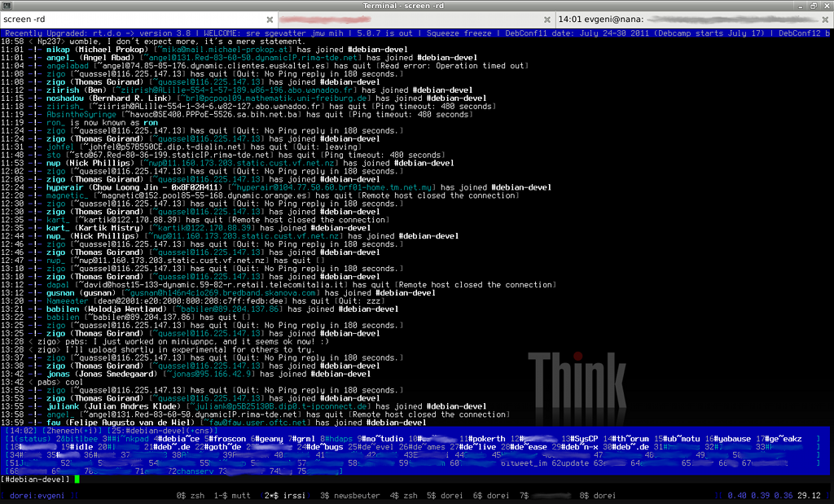This screenshot has height=504, width=834.
Task: Click '22#goth~de' channel entry
Action: (x=218, y=446)
